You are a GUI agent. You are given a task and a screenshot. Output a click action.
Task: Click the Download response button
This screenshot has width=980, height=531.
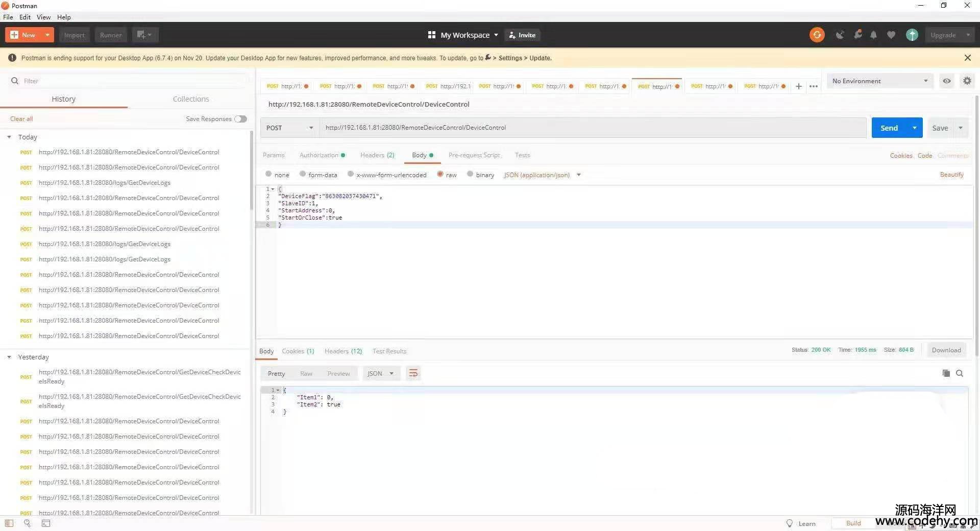[x=946, y=350]
